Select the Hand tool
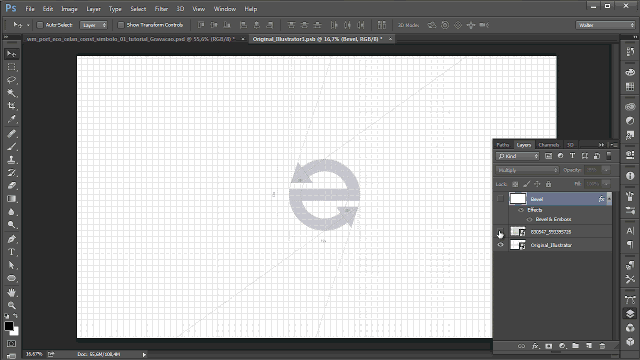 point(11,292)
